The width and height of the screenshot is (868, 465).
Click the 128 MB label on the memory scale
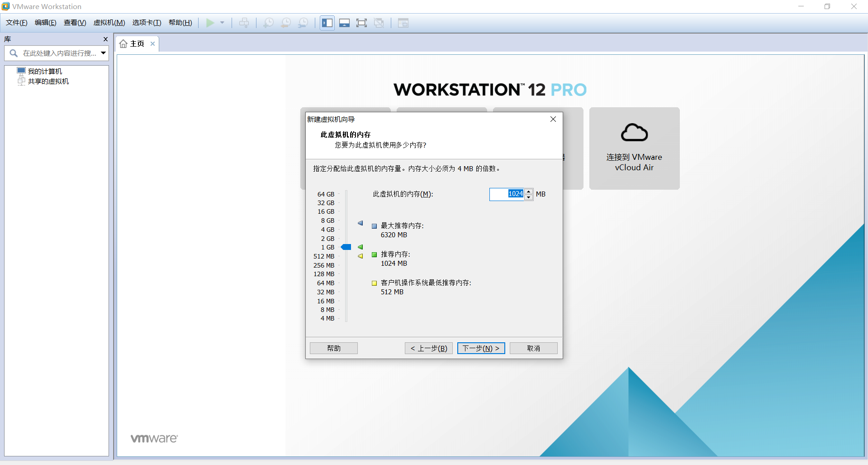click(x=324, y=274)
